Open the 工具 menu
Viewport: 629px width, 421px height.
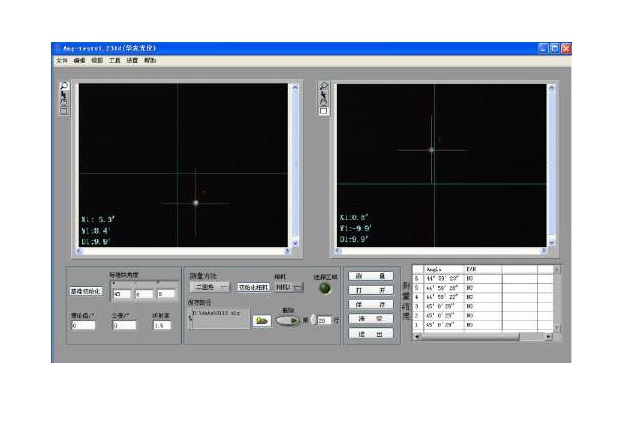tap(114, 61)
